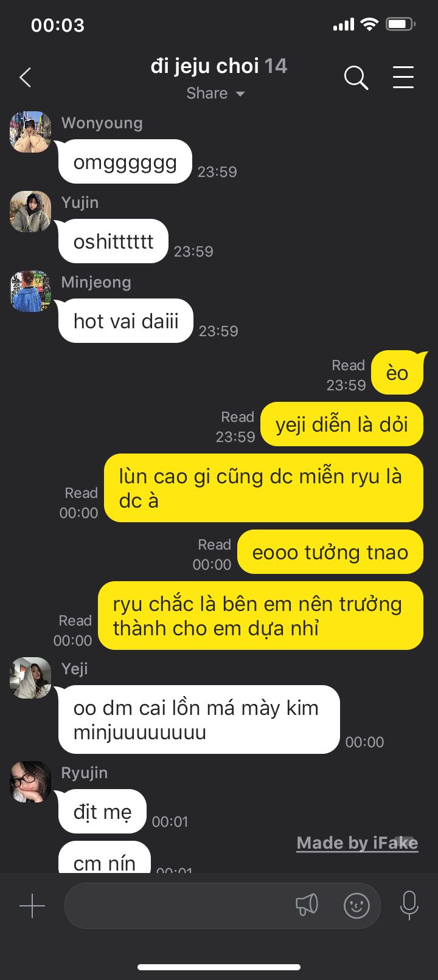Open Minjeong's profile picture

(x=30, y=291)
